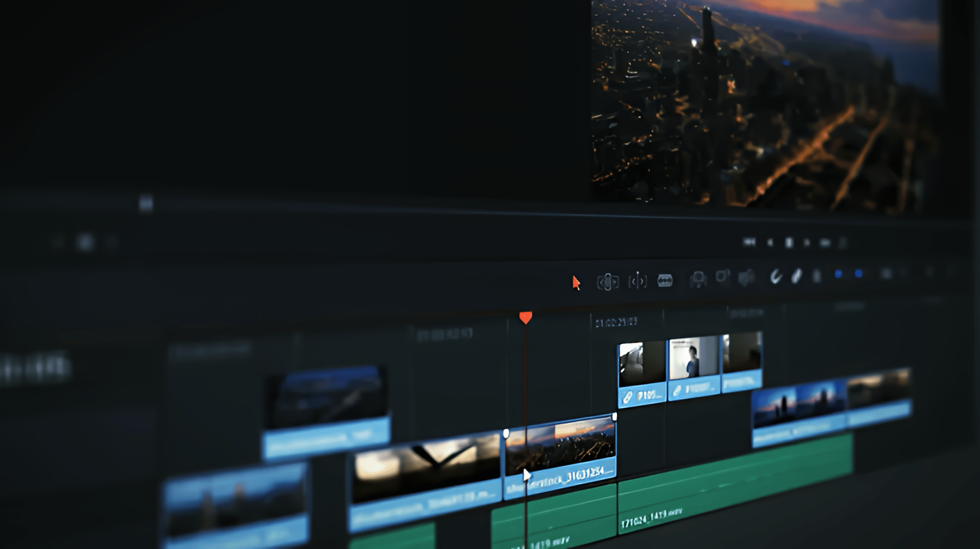The width and height of the screenshot is (980, 549).
Task: Click the left trim handle of selected clip
Action: point(506,434)
